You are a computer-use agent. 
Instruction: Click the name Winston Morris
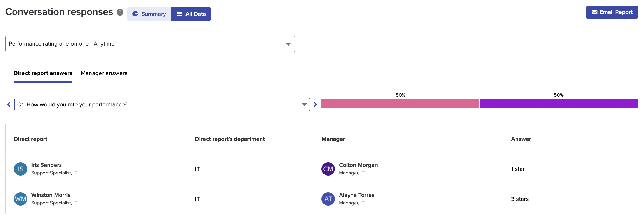(51, 195)
